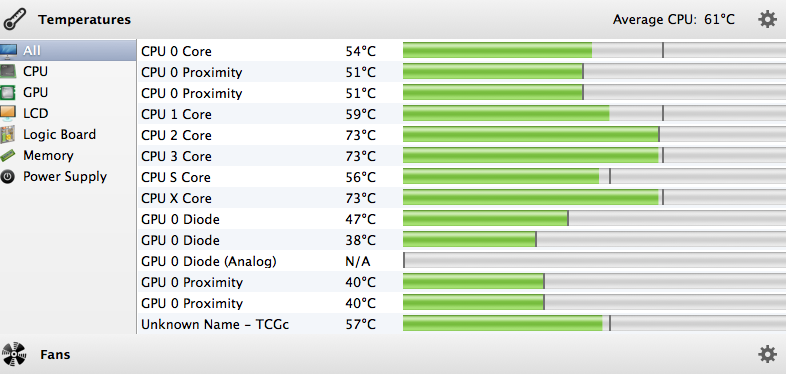
Task: Click the N/A temperature value
Action: pos(358,262)
